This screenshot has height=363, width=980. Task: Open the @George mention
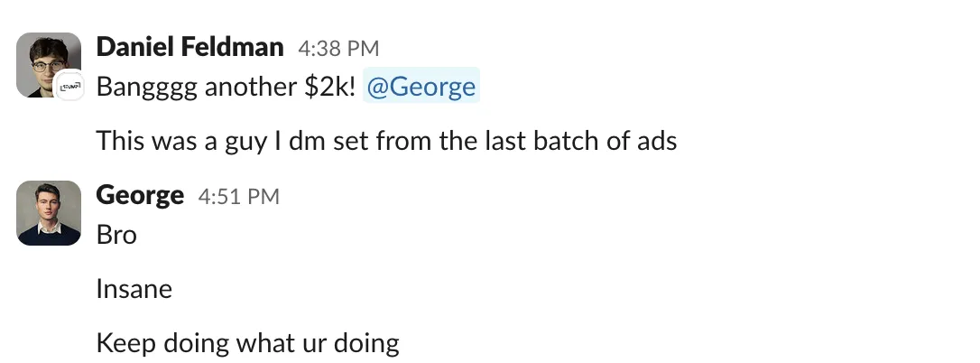(x=421, y=88)
